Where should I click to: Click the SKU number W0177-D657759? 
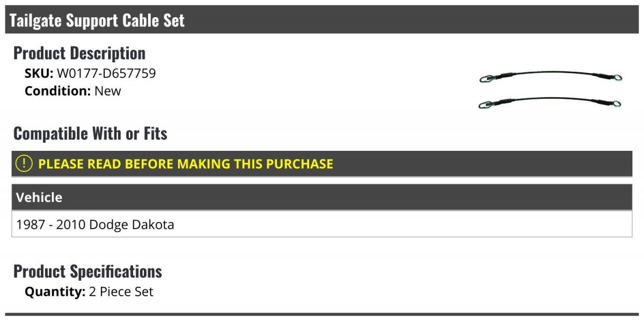[106, 74]
